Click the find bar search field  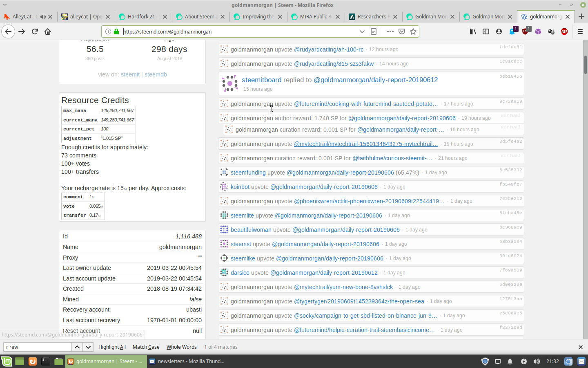click(38, 347)
